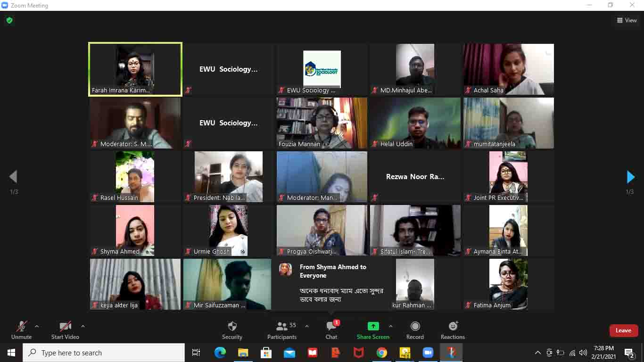644x362 pixels.
Task: Click the red Leave button
Action: [x=623, y=330]
